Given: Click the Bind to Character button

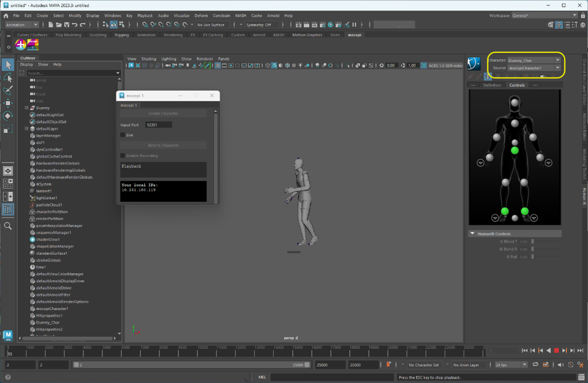Looking at the screenshot, I should 163,145.
